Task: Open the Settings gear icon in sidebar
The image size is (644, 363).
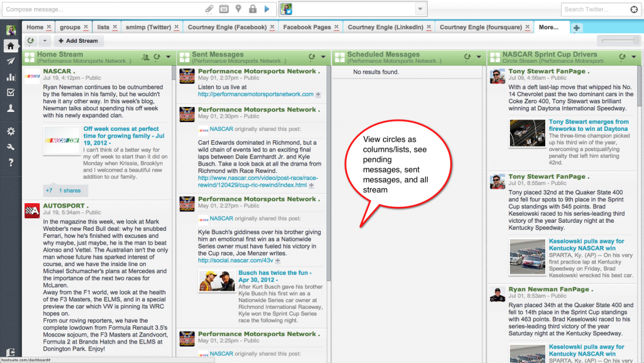Action: pos(11,131)
